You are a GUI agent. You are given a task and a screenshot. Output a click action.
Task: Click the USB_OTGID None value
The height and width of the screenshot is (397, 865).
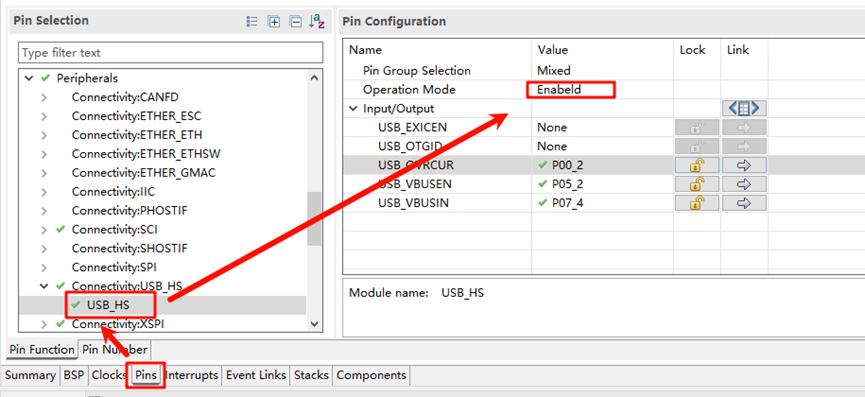tap(552, 146)
